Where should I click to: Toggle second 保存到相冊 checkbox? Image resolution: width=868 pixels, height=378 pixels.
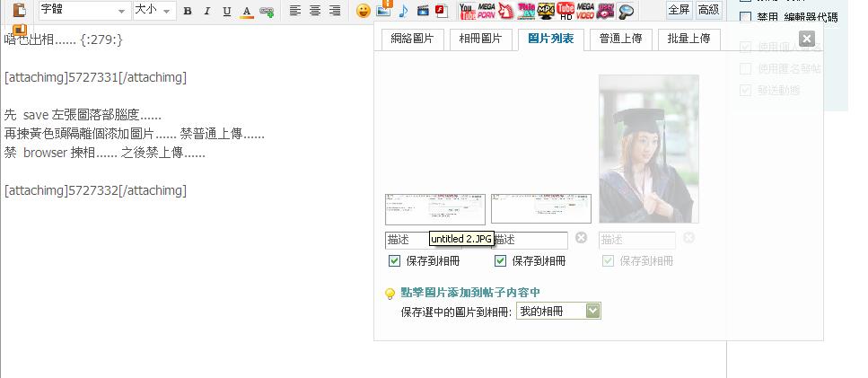[501, 261]
